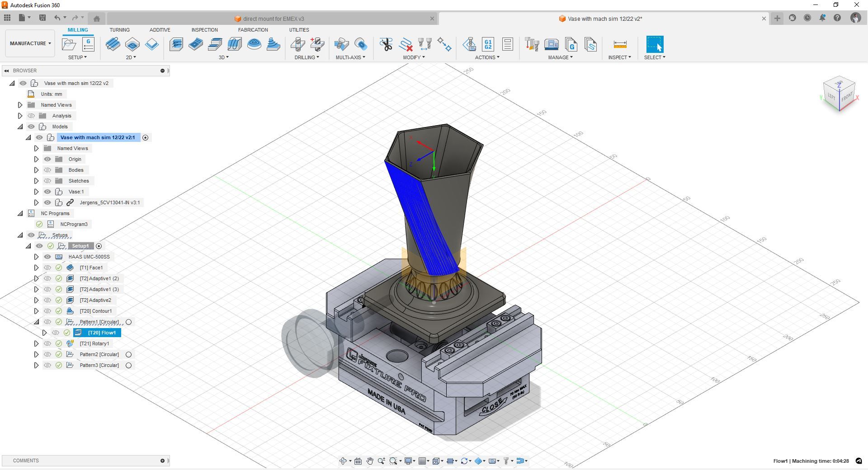Collapse the NC Programs node
Screen dimensions: 868x470
click(20, 213)
